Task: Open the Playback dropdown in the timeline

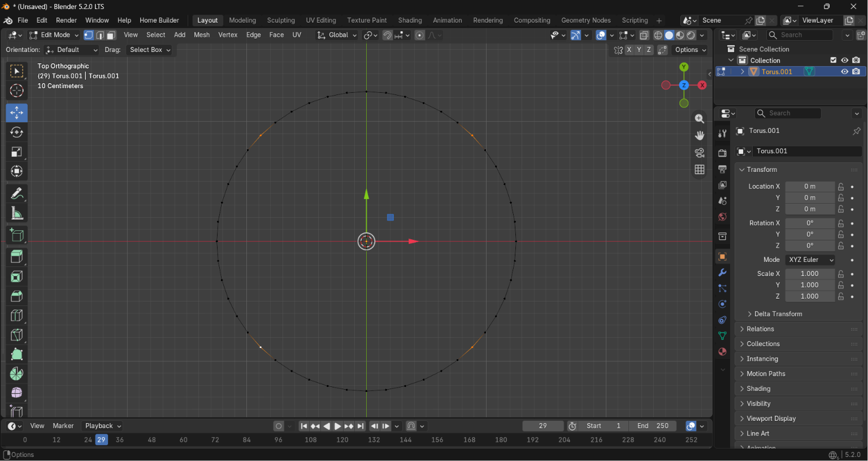Action: coord(103,426)
